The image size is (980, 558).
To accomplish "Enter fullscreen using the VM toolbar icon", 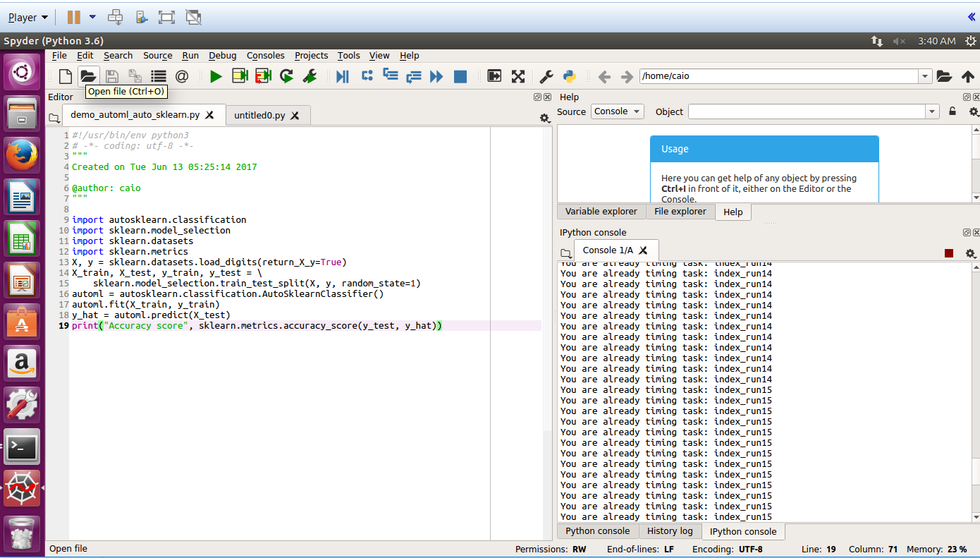I will click(166, 16).
